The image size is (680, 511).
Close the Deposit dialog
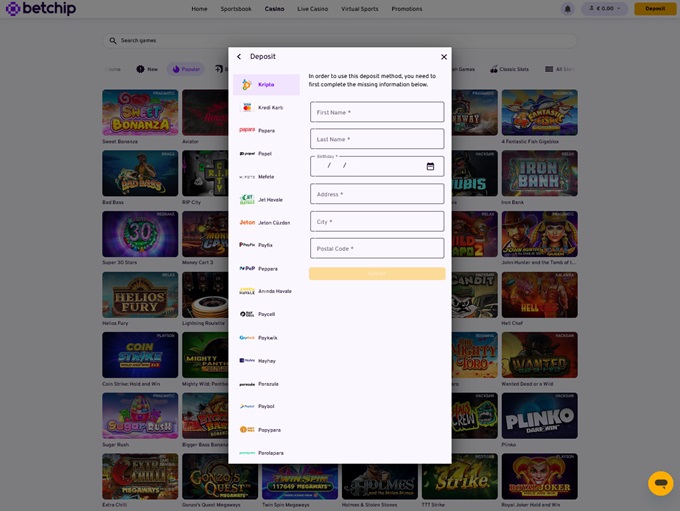[444, 57]
